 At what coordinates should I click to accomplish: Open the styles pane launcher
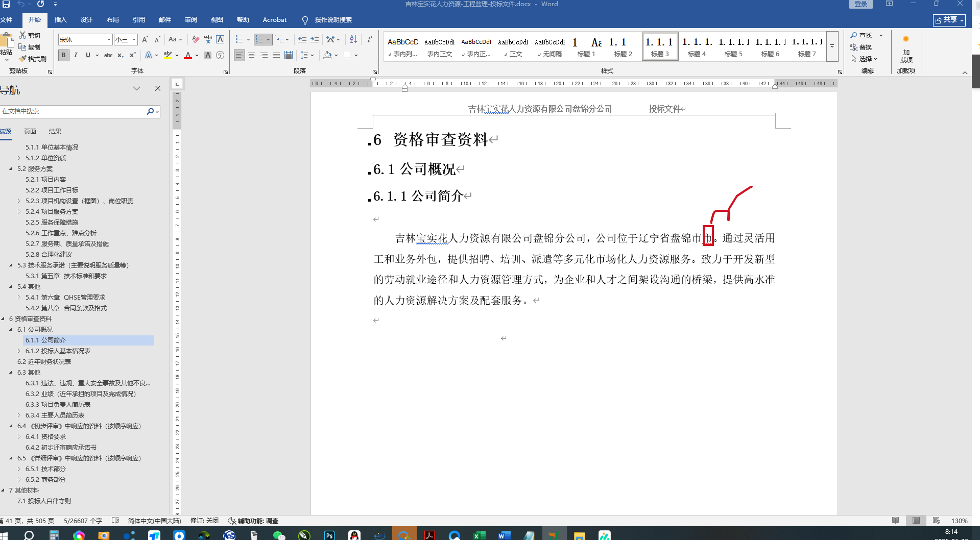[x=840, y=72]
